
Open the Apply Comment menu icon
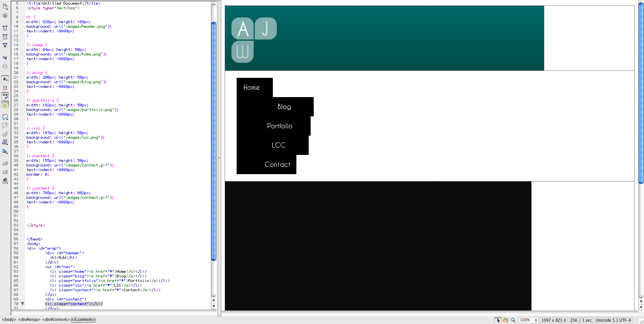pyautogui.click(x=5, y=117)
